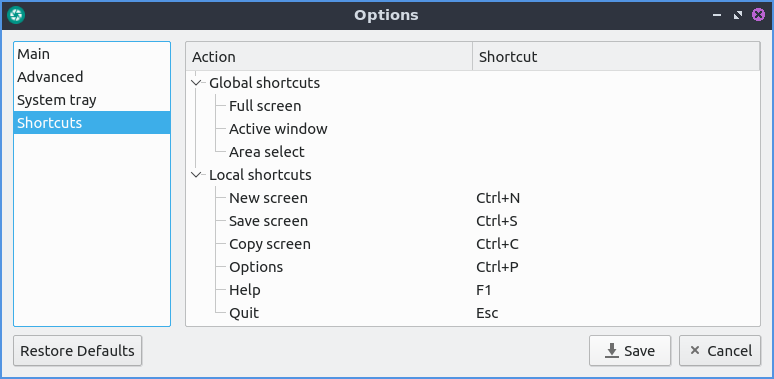Select the Active window shortcut row
This screenshot has height=379, width=774.
473,129
